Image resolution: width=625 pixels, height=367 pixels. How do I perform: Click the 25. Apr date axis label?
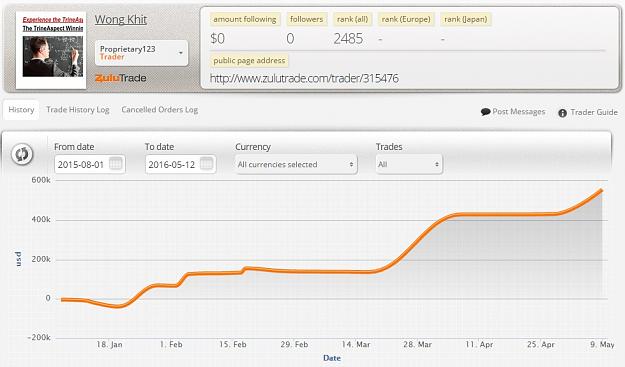point(541,344)
